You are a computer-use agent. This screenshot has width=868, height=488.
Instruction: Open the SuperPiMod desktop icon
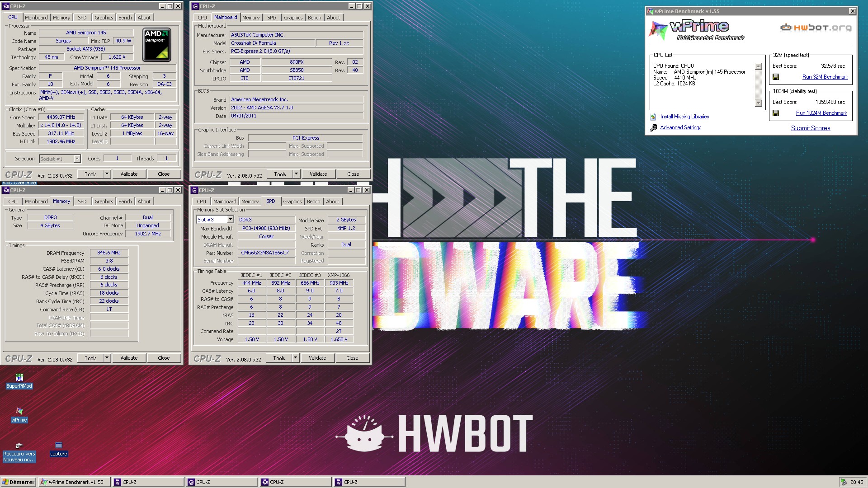19,381
